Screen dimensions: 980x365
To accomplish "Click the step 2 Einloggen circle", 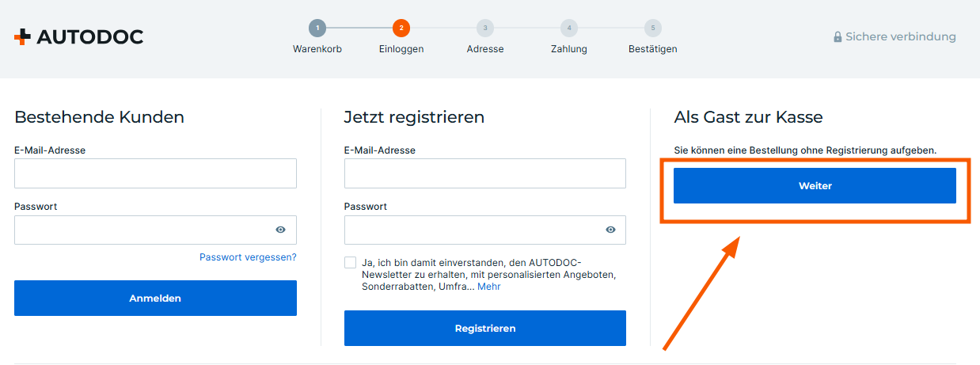I will [x=401, y=29].
